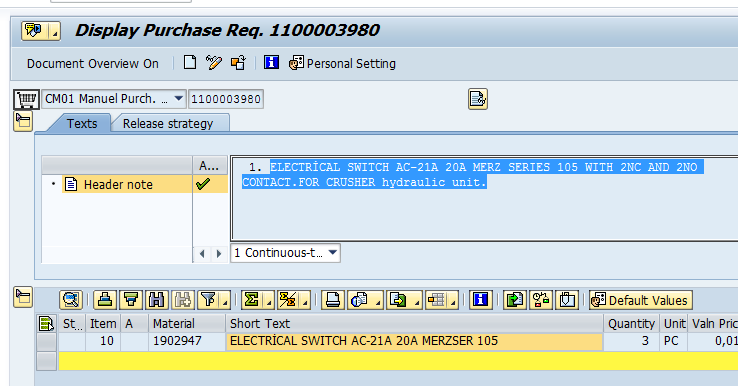Click the shopping cart requisition icon
The height and width of the screenshot is (386, 738).
26,99
